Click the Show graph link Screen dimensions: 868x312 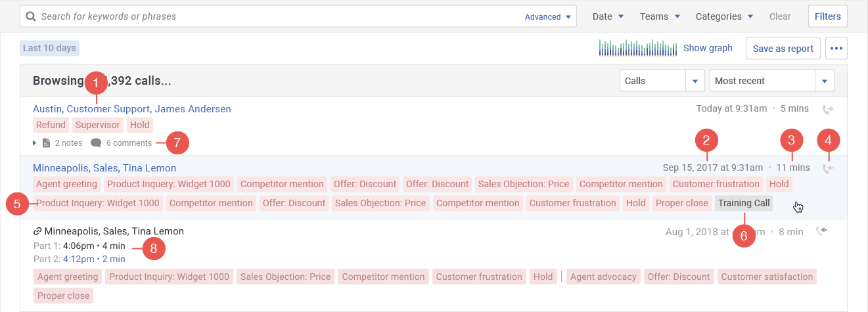pyautogui.click(x=708, y=48)
